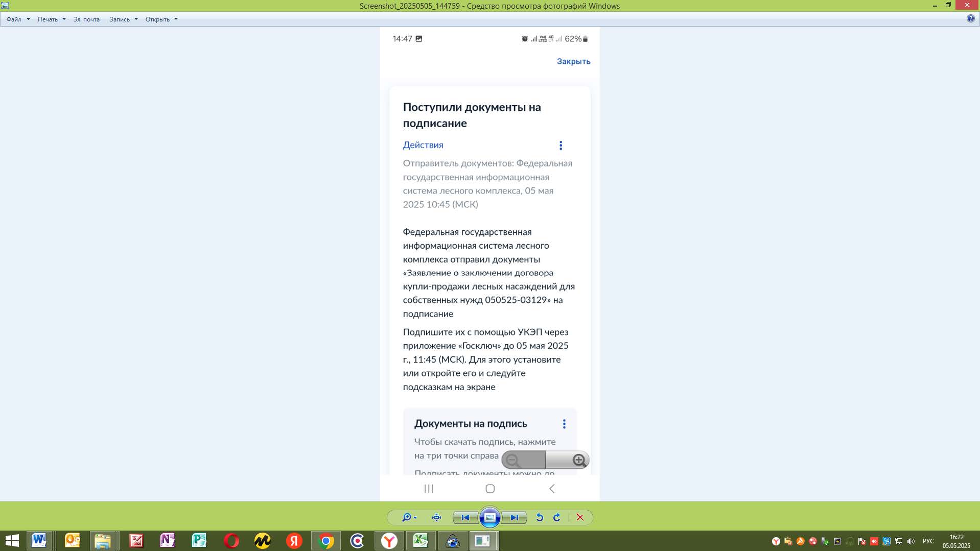Click the РУС language indicator
The image size is (980, 551).
928,541
